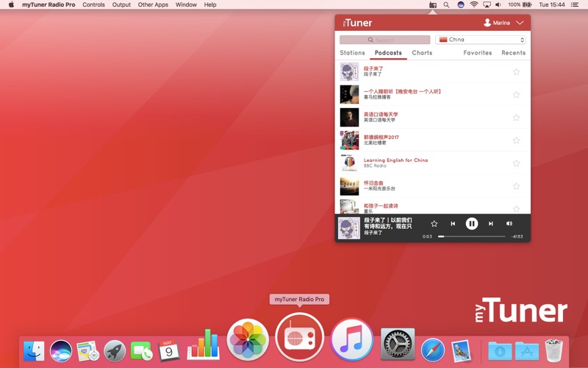Screen dimensions: 588x368
Task: Expand the Marina account chevron menu
Action: pos(520,23)
